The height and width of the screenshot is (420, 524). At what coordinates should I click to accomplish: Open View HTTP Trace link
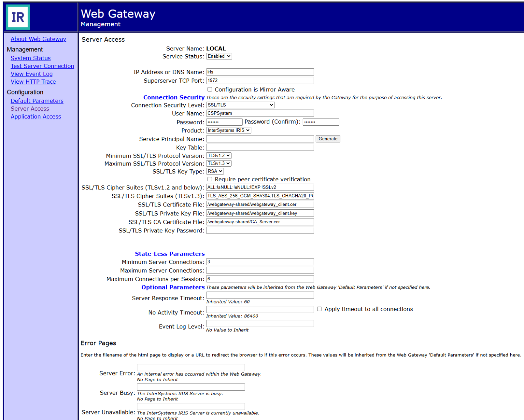[x=33, y=82]
